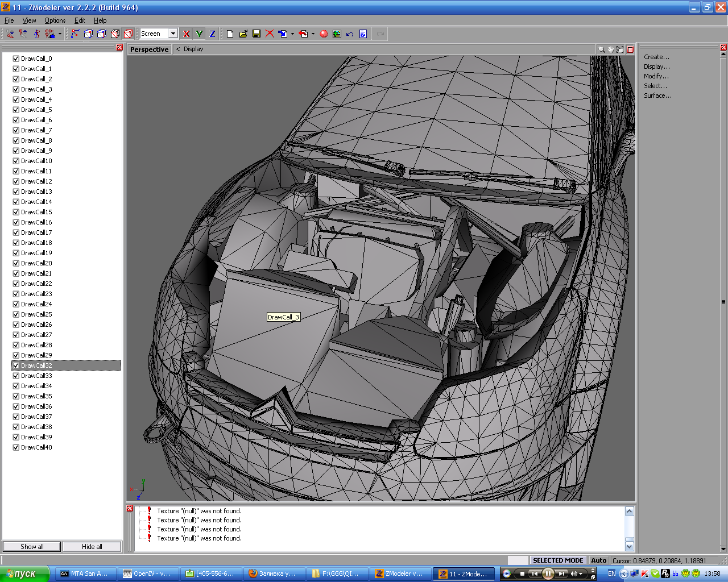Uncheck the DrawCall40 checkbox
The image size is (728, 582).
pos(16,447)
